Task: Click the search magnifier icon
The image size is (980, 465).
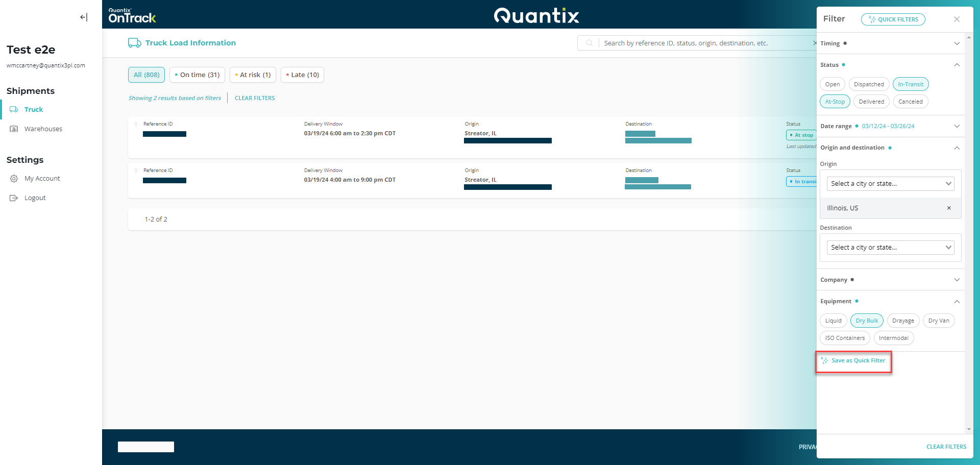Action: click(x=589, y=43)
